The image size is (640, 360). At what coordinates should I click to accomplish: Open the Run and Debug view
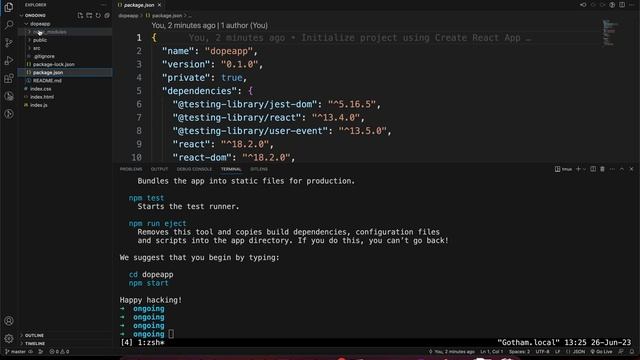point(9,60)
